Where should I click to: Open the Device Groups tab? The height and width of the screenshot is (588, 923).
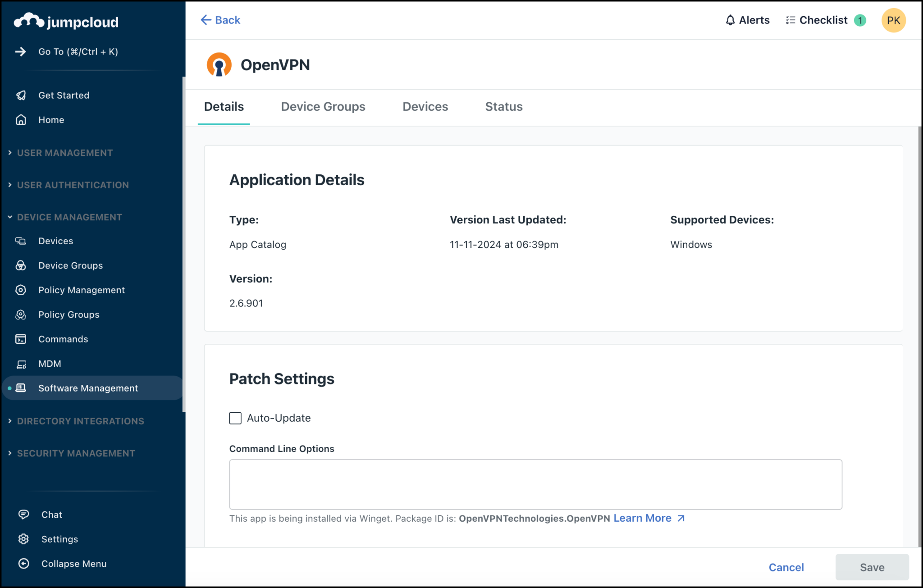(323, 106)
